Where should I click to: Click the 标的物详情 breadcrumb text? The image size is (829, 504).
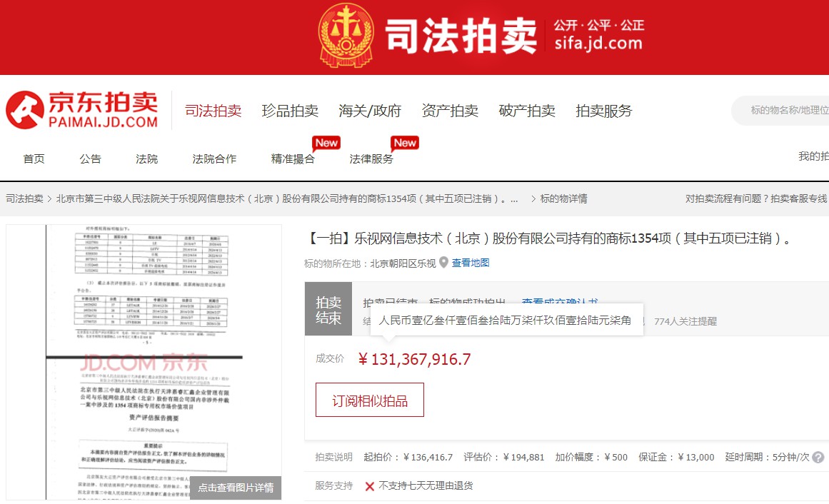point(563,199)
